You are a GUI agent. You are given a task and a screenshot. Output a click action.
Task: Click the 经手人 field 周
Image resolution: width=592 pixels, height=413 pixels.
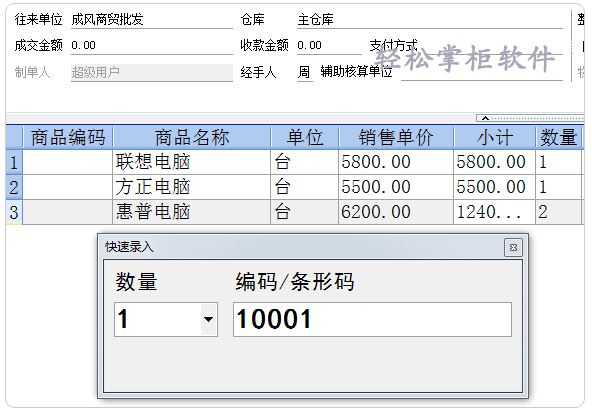click(304, 72)
